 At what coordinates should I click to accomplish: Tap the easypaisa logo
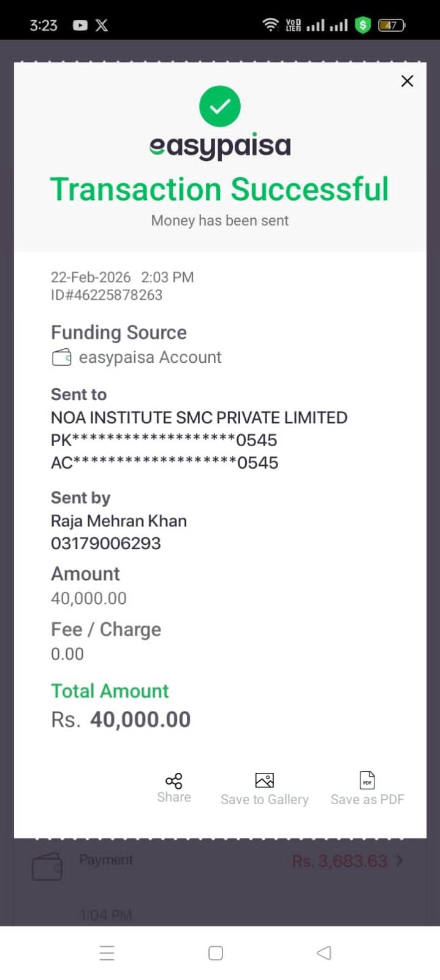(220, 146)
